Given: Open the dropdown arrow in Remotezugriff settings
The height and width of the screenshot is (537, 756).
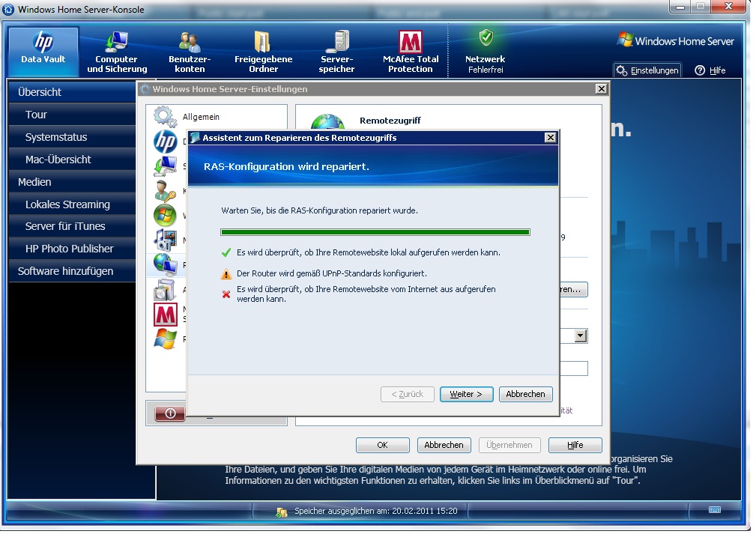Looking at the screenshot, I should (581, 336).
